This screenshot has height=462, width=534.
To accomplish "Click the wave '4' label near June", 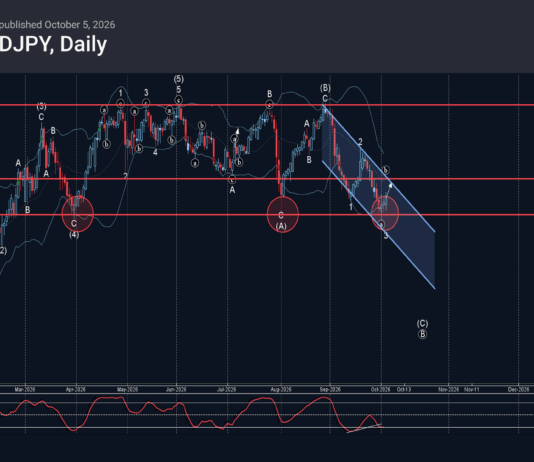I will tap(155, 153).
